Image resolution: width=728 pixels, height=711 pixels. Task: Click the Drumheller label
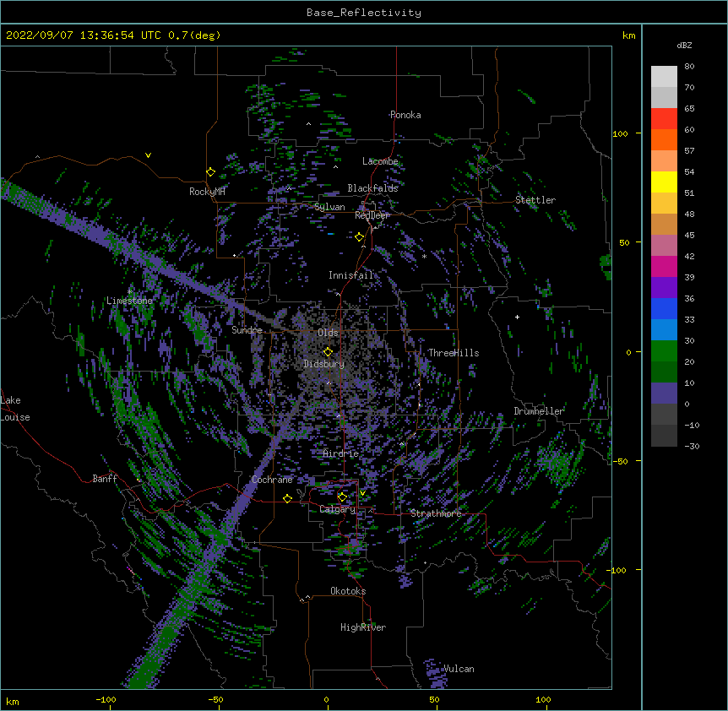pyautogui.click(x=539, y=411)
